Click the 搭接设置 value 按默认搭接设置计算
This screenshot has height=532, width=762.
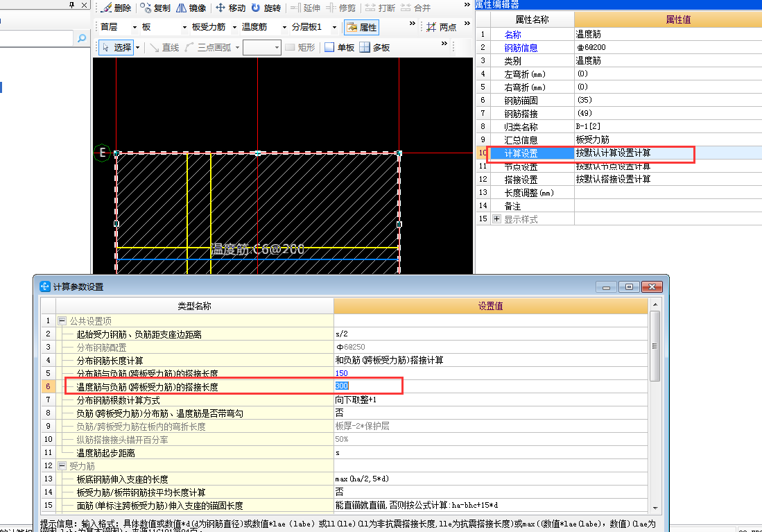pos(614,180)
